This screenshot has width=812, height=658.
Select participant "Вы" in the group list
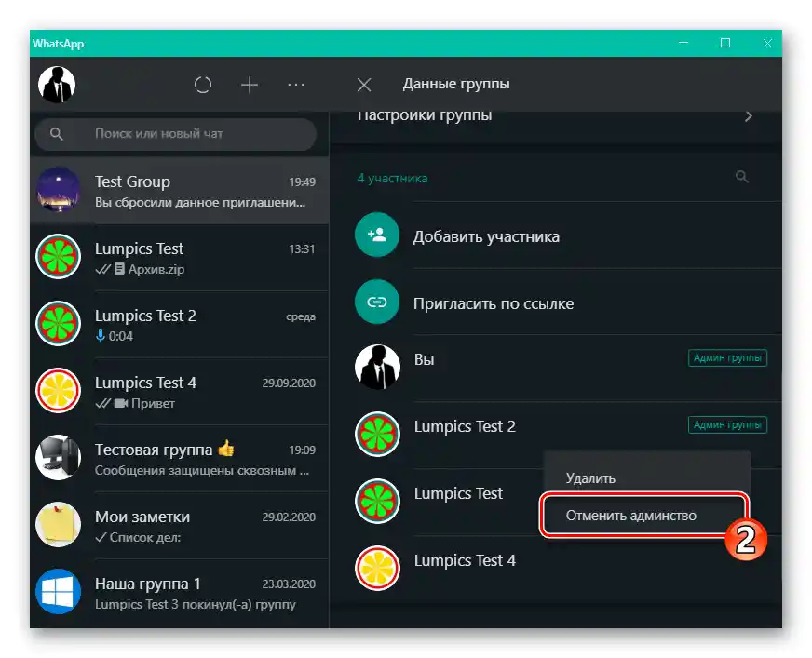point(556,368)
